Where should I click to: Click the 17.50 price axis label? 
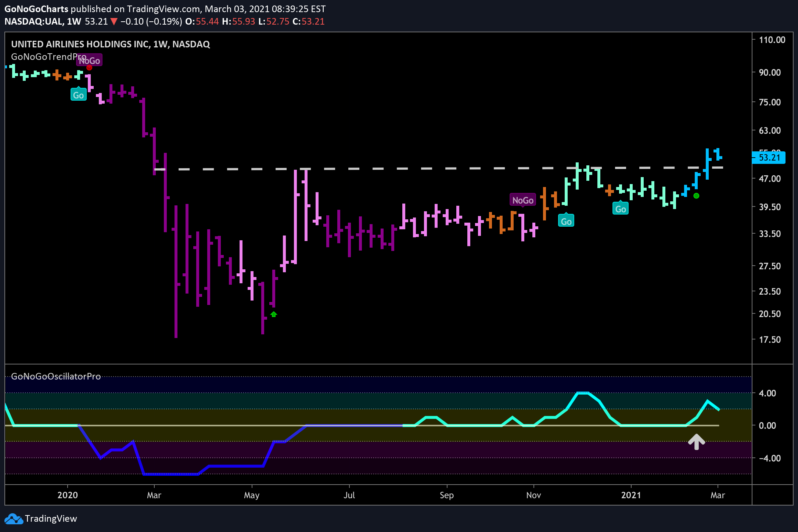pos(770,339)
